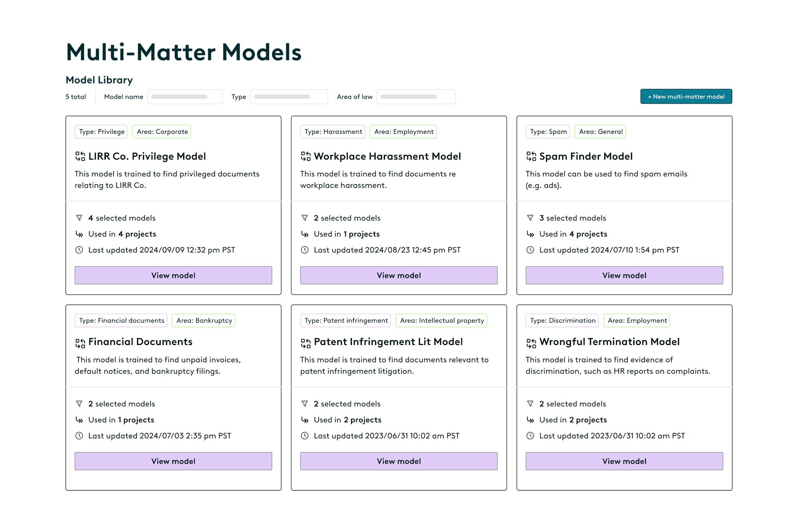
Task: Click the model icon beside Wrongful Termination Model
Action: pos(531,343)
